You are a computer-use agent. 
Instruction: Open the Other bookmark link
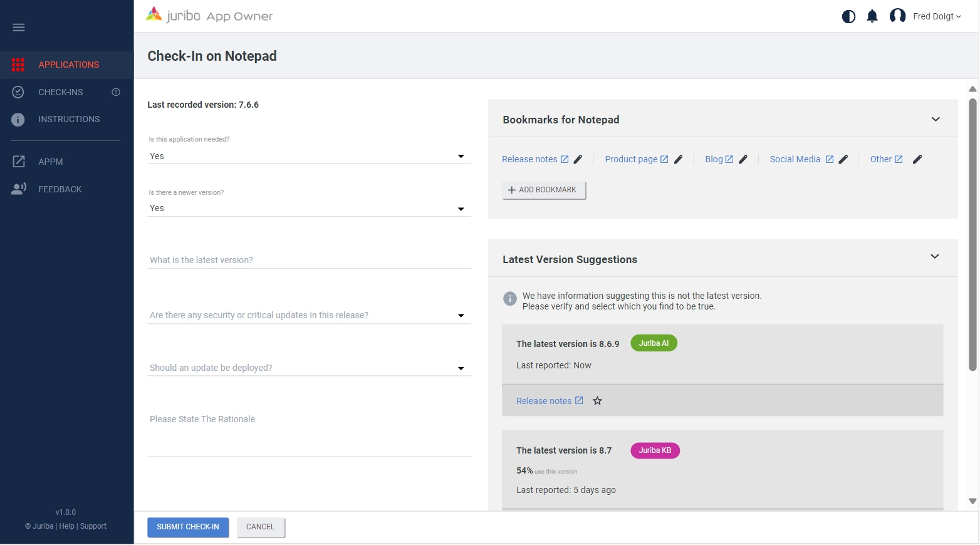point(886,159)
